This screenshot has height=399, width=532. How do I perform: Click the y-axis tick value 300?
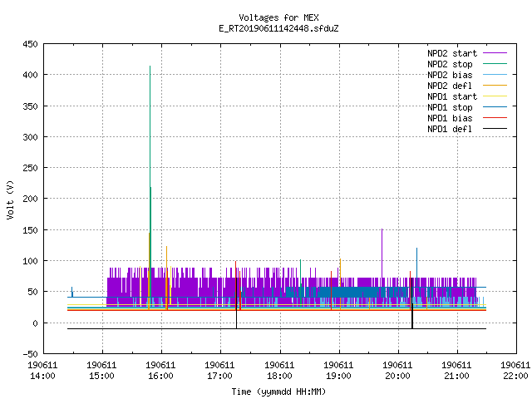(x=30, y=137)
